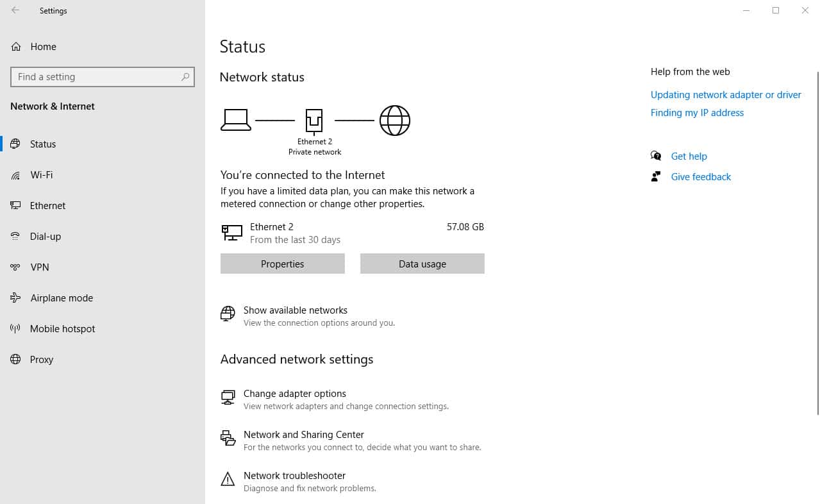The image size is (820, 504).
Task: Click the Ethernet monitor icon in sidebar
Action: click(x=15, y=206)
